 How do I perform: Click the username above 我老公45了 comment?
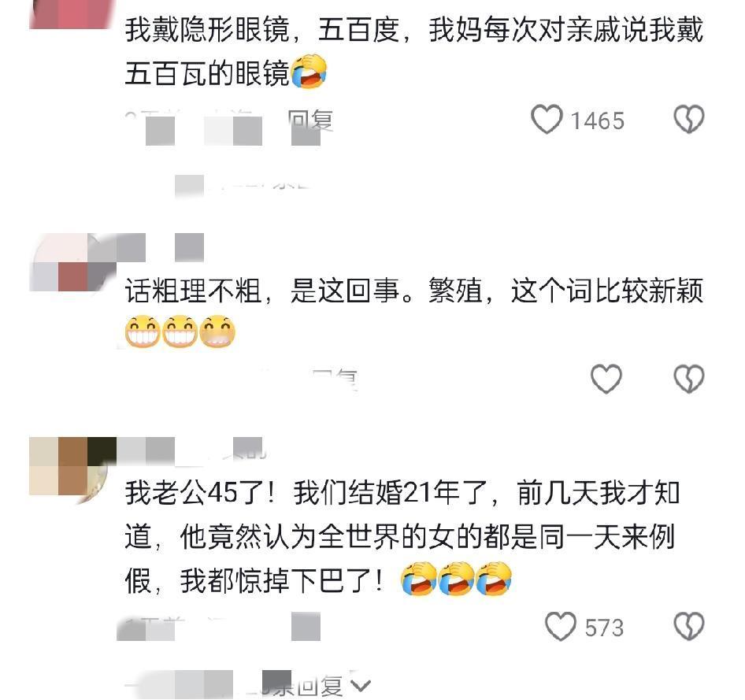click(190, 450)
